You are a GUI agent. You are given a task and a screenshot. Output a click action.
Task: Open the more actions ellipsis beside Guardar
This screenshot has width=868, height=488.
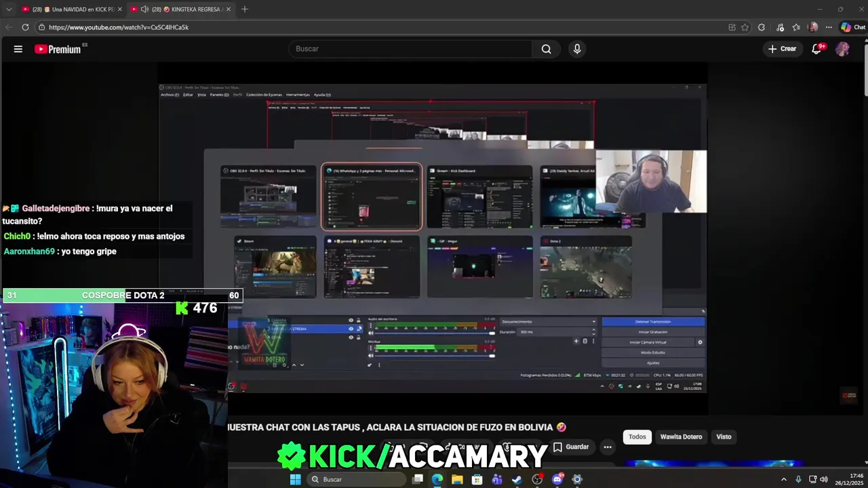[x=608, y=447]
